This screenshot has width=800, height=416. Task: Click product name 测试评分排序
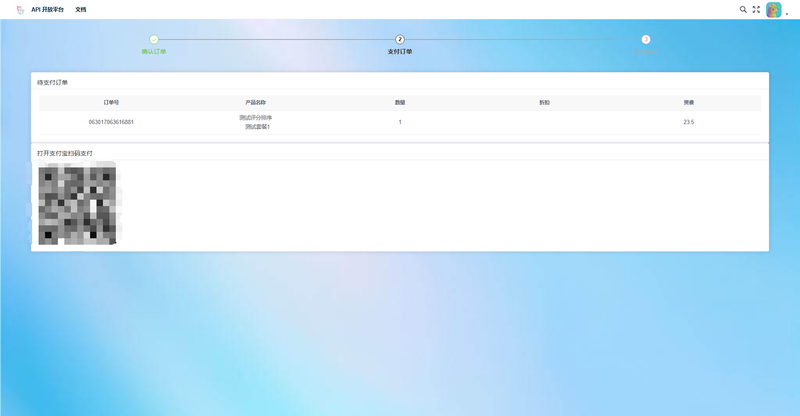256,117
